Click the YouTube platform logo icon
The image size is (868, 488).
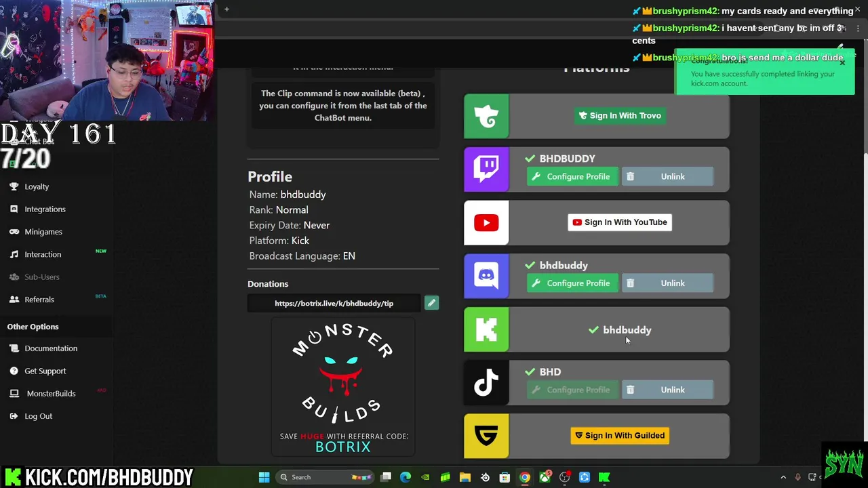(x=486, y=222)
